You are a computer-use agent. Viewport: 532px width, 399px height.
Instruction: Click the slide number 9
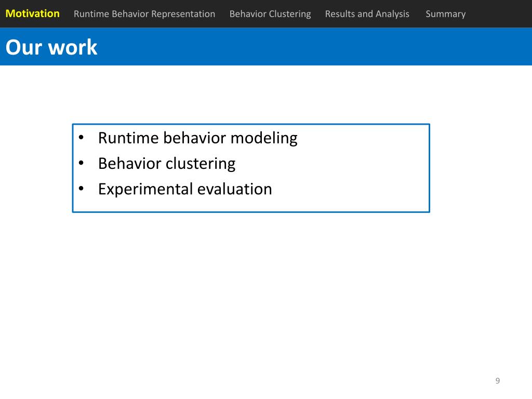(x=497, y=381)
